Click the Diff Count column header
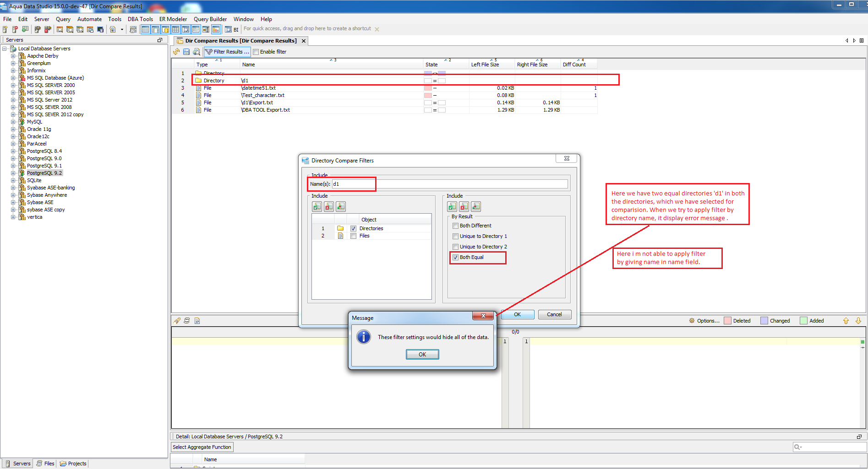The width and height of the screenshot is (868, 469). [579, 64]
